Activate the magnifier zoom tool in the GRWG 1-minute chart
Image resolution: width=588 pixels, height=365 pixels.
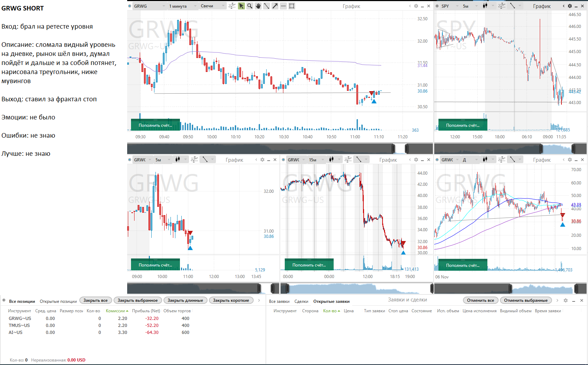[250, 6]
